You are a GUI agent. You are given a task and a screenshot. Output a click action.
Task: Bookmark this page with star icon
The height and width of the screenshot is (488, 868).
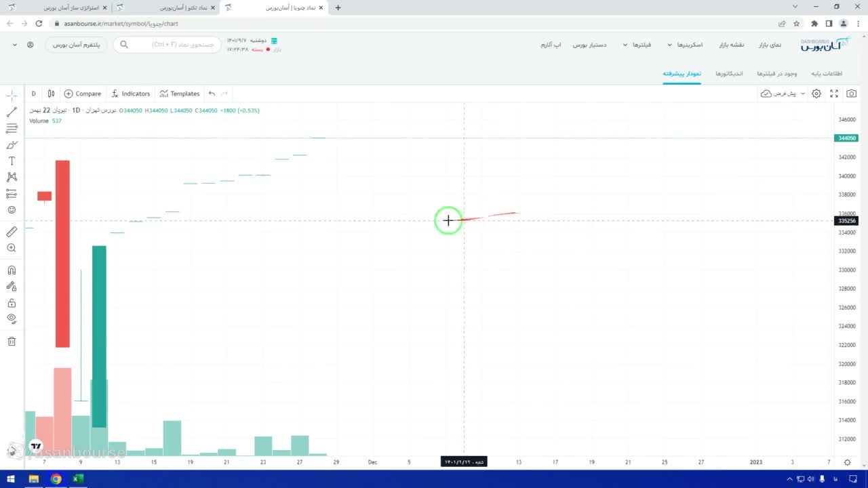(x=797, y=23)
